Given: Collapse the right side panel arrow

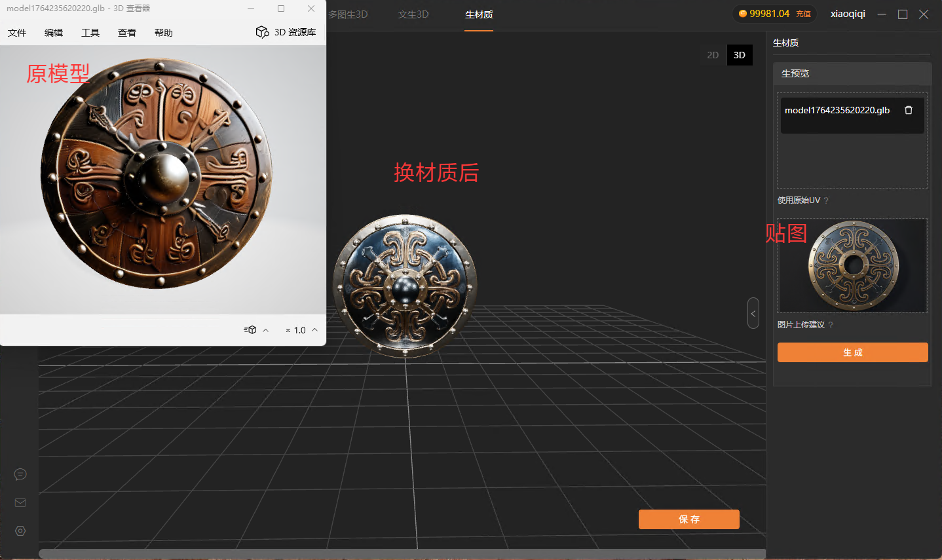Looking at the screenshot, I should click(753, 313).
